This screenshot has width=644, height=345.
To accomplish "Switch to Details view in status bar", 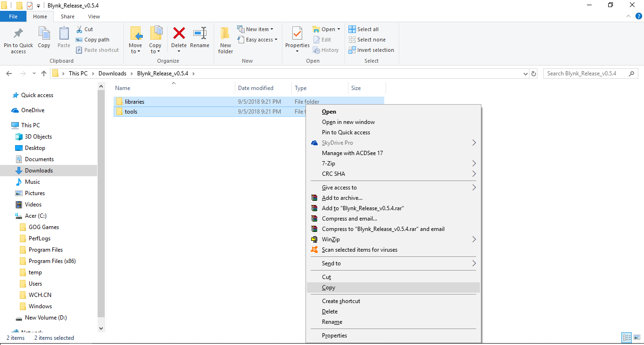I will 627,338.
